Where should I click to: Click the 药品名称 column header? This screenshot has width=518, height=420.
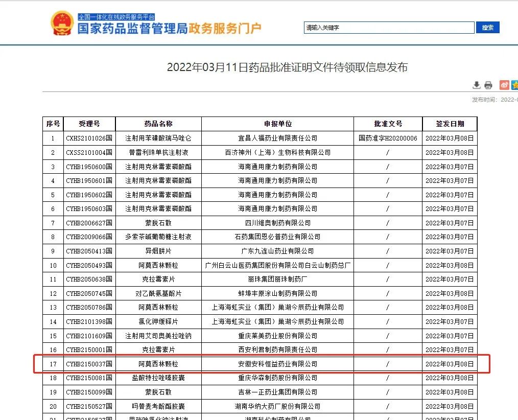click(158, 124)
